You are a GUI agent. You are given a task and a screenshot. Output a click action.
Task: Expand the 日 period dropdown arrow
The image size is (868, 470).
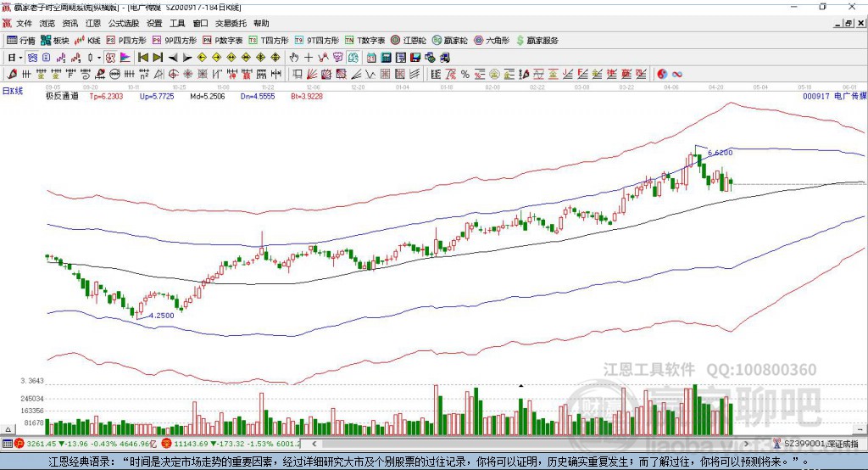coord(20,58)
